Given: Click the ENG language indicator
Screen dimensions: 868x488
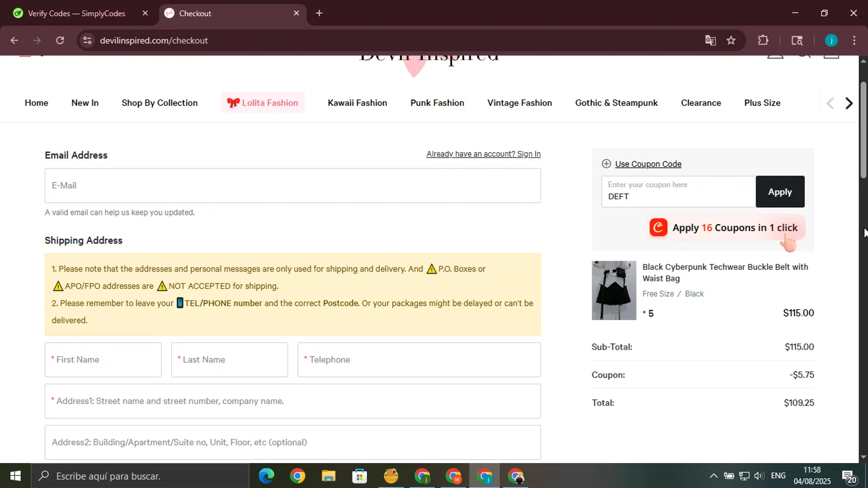Looking at the screenshot, I should coord(778,476).
